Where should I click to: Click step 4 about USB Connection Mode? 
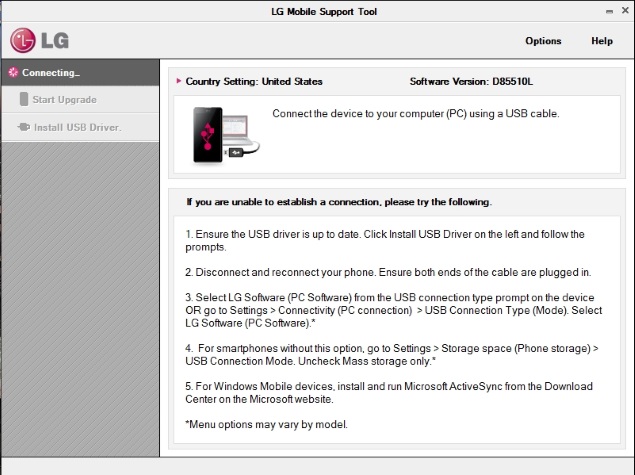pyautogui.click(x=392, y=355)
